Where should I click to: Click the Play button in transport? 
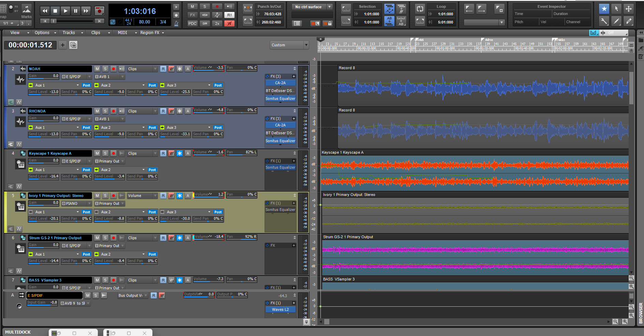pos(65,11)
